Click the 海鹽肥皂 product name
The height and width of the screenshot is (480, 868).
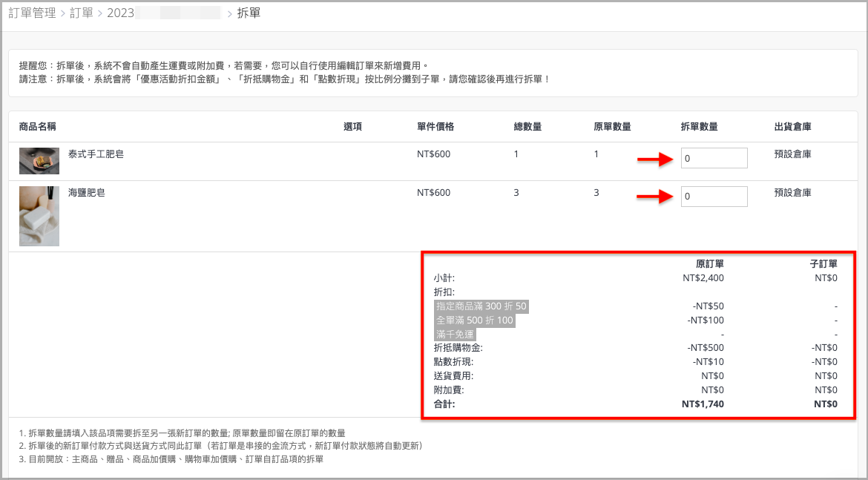pos(86,193)
